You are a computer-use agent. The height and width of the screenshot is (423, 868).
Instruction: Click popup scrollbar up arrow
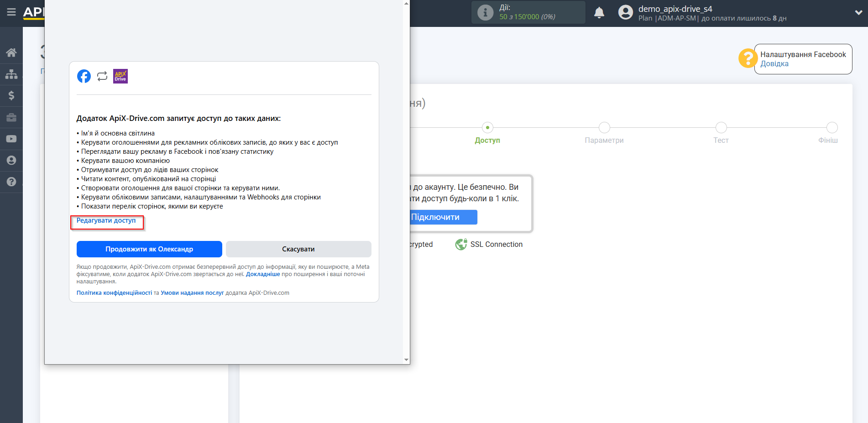[406, 3]
